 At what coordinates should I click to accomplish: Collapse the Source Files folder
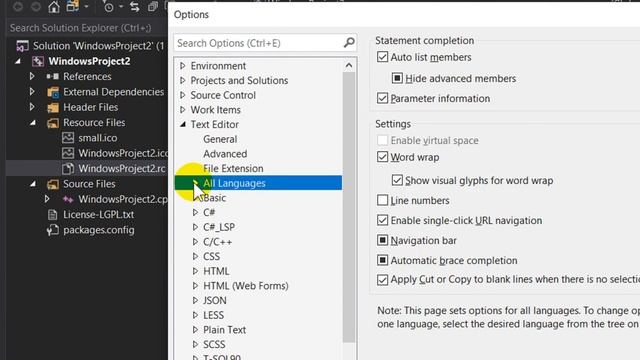[33, 184]
